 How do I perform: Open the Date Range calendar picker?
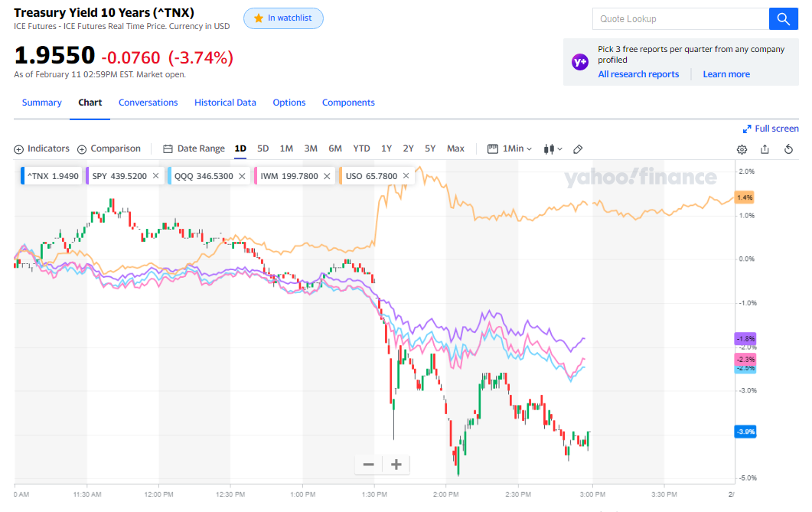[x=194, y=148]
